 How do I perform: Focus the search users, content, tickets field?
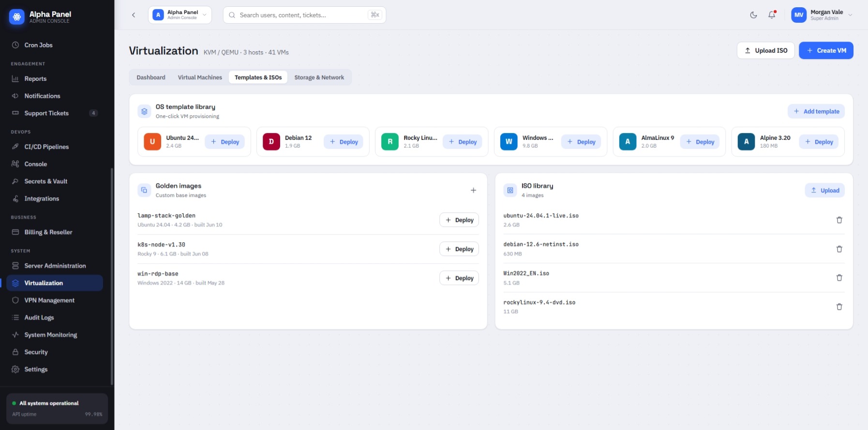click(x=304, y=15)
